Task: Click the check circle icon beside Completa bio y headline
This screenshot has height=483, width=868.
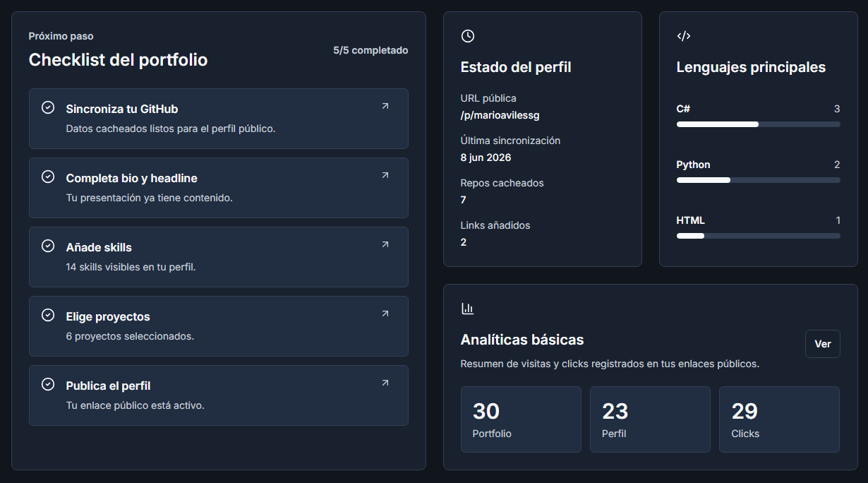Action: [48, 177]
